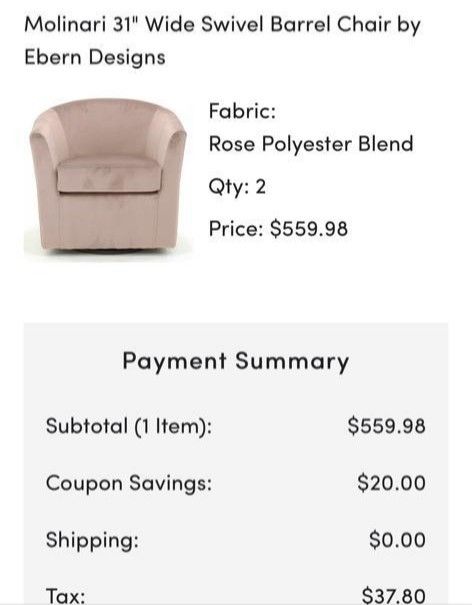The height and width of the screenshot is (605, 472).
Task: Click the Coupon Savings label
Action: pos(129,483)
